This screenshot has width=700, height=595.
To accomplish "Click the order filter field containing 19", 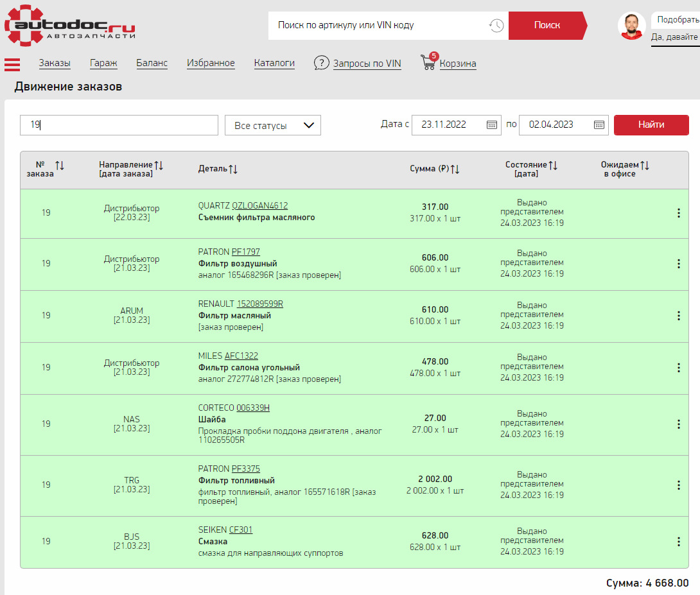I will click(x=119, y=125).
